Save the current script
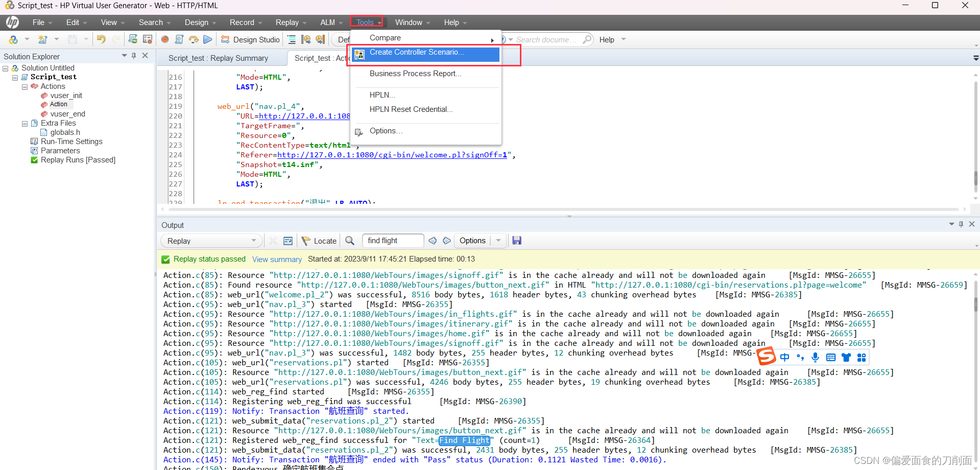Image resolution: width=980 pixels, height=470 pixels. (73, 39)
